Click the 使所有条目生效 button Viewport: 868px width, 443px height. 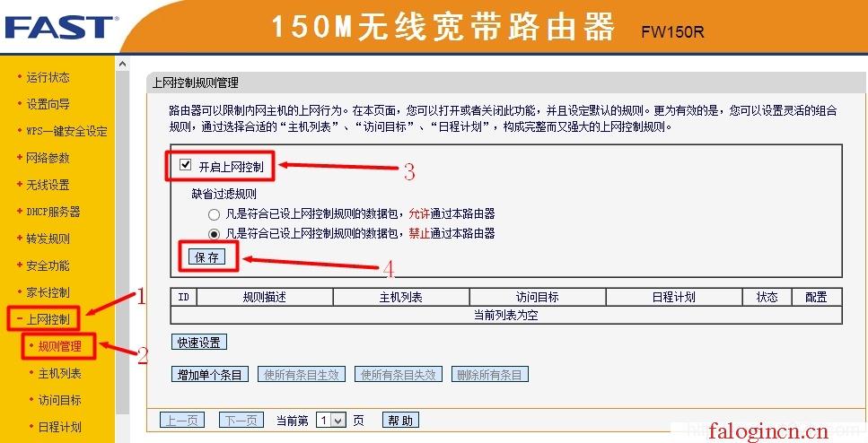click(x=302, y=375)
